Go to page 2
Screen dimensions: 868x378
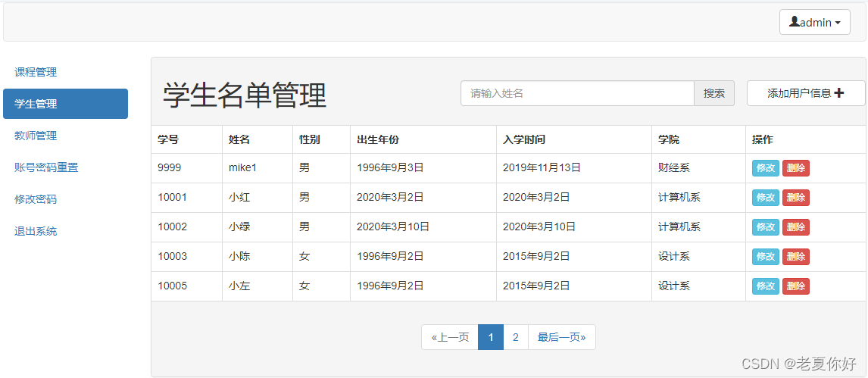coord(516,337)
